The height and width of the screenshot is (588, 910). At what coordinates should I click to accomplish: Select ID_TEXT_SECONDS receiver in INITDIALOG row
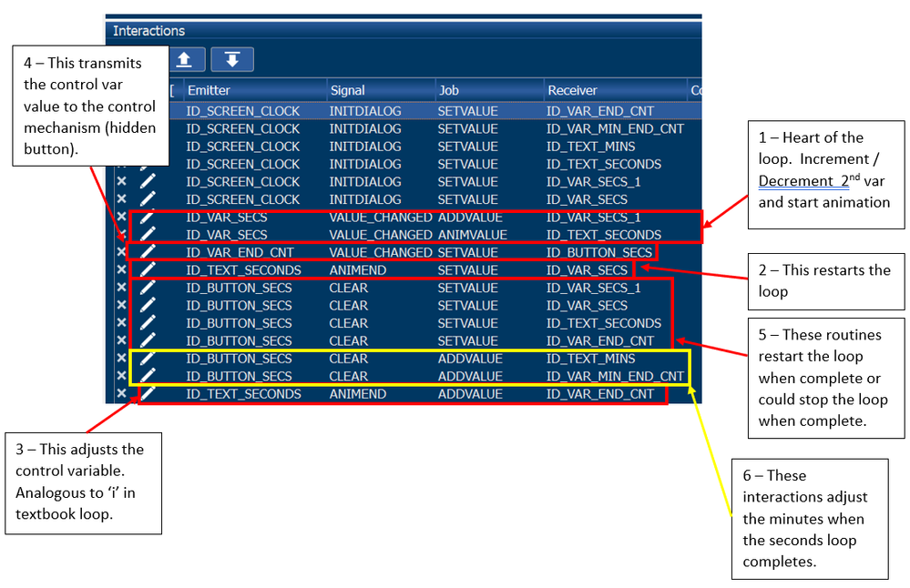click(604, 164)
